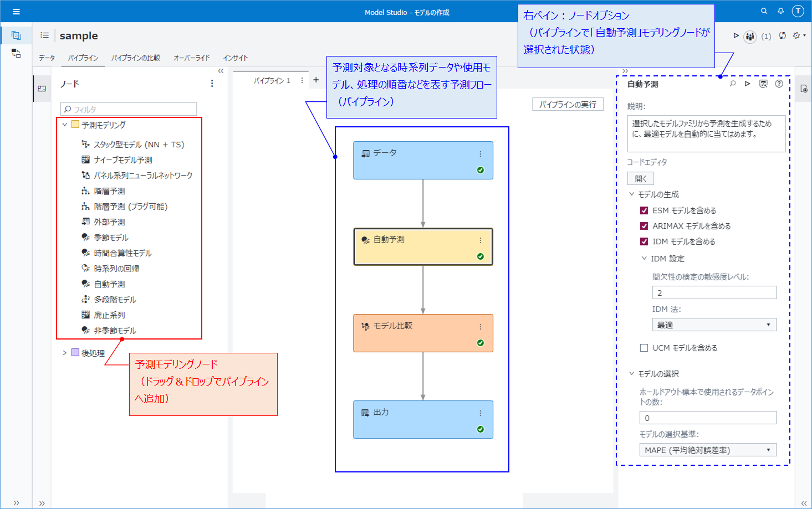Select ナイーブモデル予測 node item
The height and width of the screenshot is (509, 812).
122,160
